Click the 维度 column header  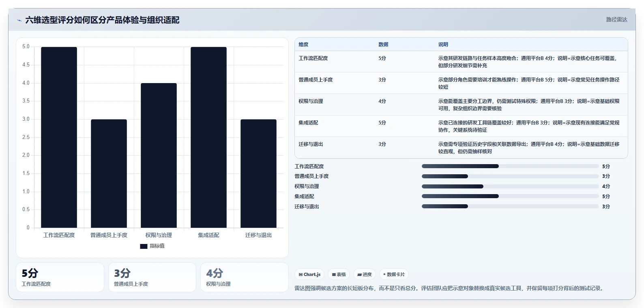tap(303, 45)
